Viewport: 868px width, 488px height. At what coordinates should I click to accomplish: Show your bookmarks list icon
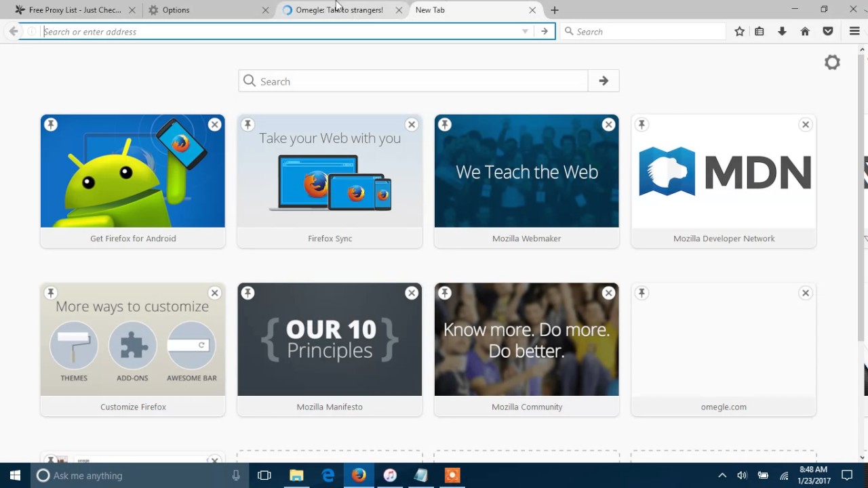pos(759,31)
